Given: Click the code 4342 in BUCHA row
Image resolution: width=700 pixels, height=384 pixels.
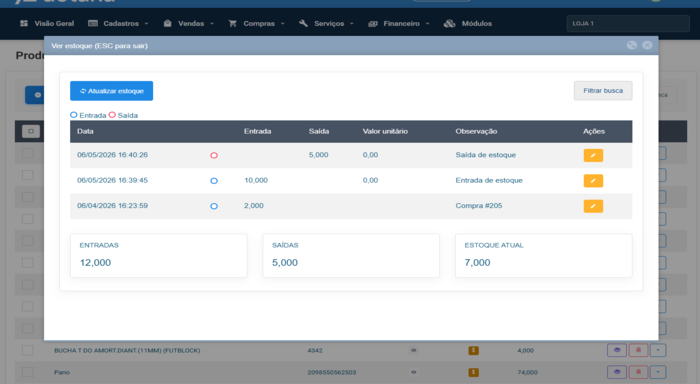Looking at the screenshot, I should [315, 351].
